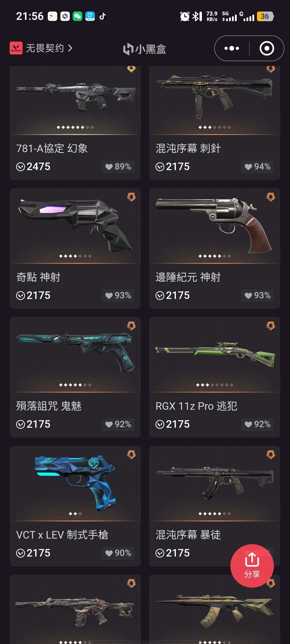Screen dimensions: 290x644
Task: Like the 781-A協定 幻象 skin at 89%
Action: click(118, 167)
